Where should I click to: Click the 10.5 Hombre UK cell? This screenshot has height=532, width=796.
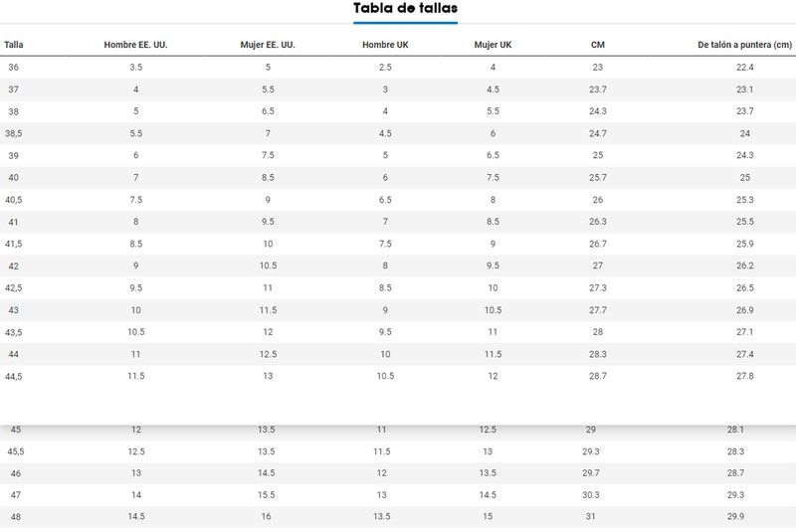(385, 376)
